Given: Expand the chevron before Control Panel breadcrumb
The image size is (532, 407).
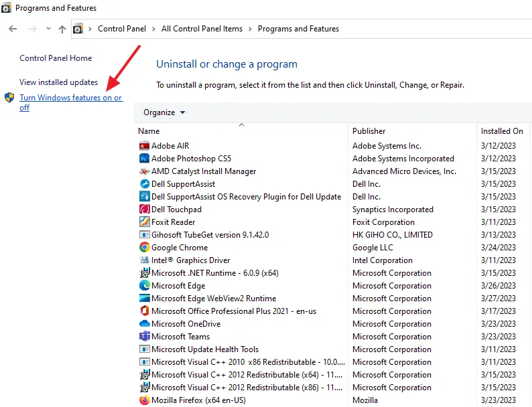Looking at the screenshot, I should [90, 29].
